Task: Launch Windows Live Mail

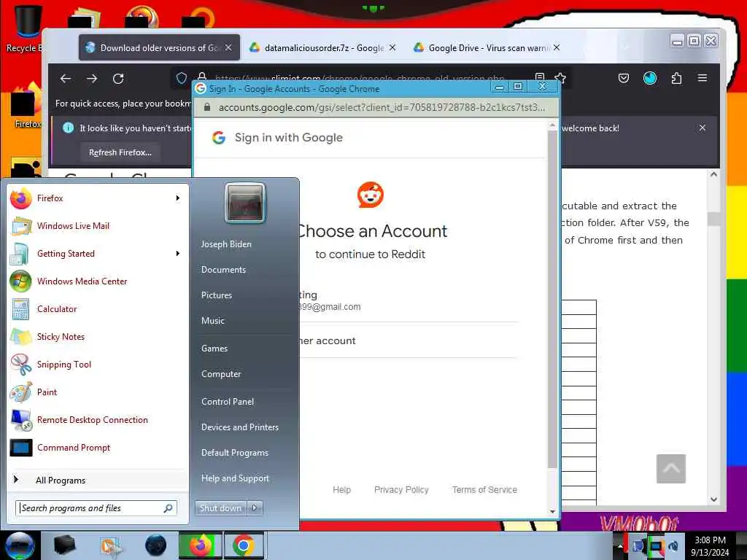Action: point(98,226)
